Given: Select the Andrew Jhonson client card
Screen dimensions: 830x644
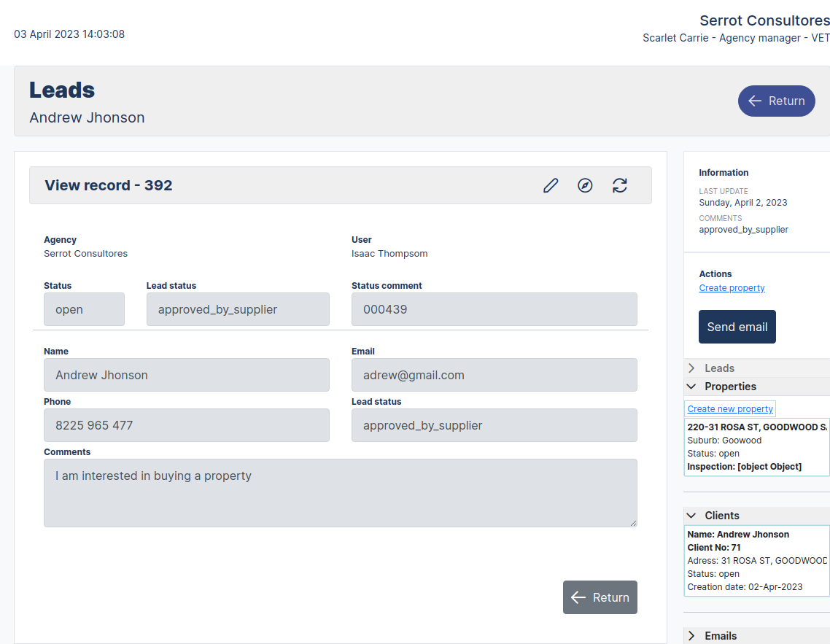Looking at the screenshot, I should (x=756, y=560).
